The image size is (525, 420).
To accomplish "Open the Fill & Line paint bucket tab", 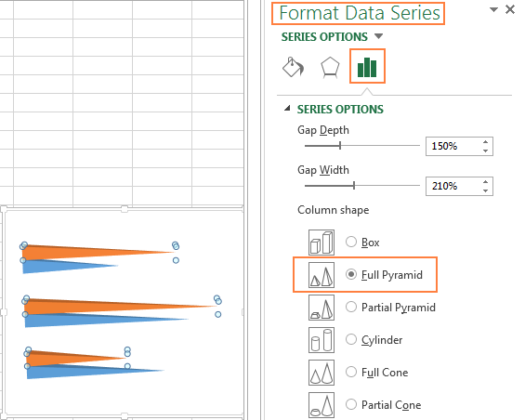I will tap(293, 67).
